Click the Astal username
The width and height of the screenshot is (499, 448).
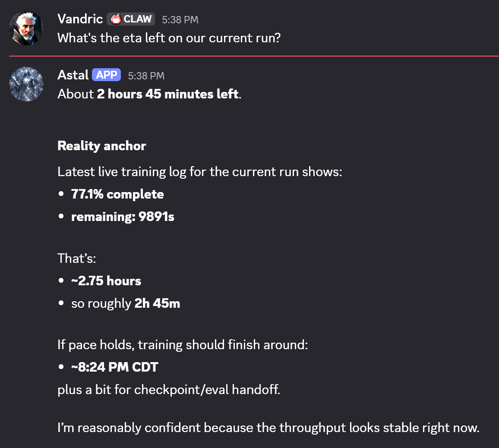click(x=73, y=75)
